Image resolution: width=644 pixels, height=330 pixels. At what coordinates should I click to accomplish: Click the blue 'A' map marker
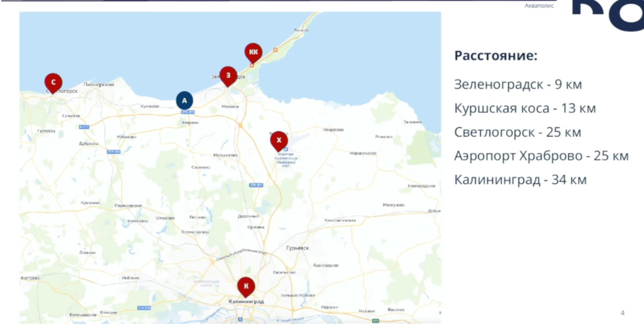tap(184, 100)
